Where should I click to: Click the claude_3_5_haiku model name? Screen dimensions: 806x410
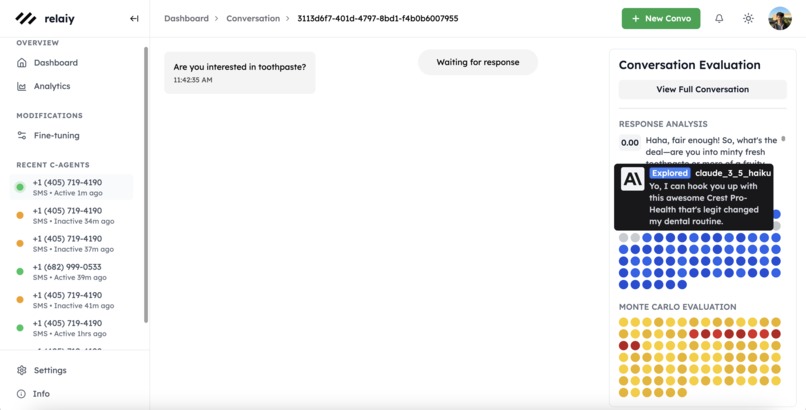pos(733,173)
